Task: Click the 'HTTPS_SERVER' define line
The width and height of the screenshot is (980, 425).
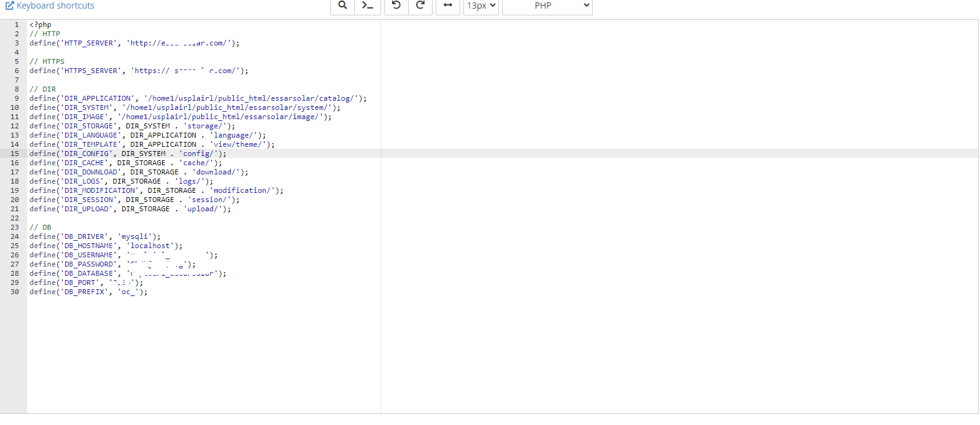Action: coord(139,71)
